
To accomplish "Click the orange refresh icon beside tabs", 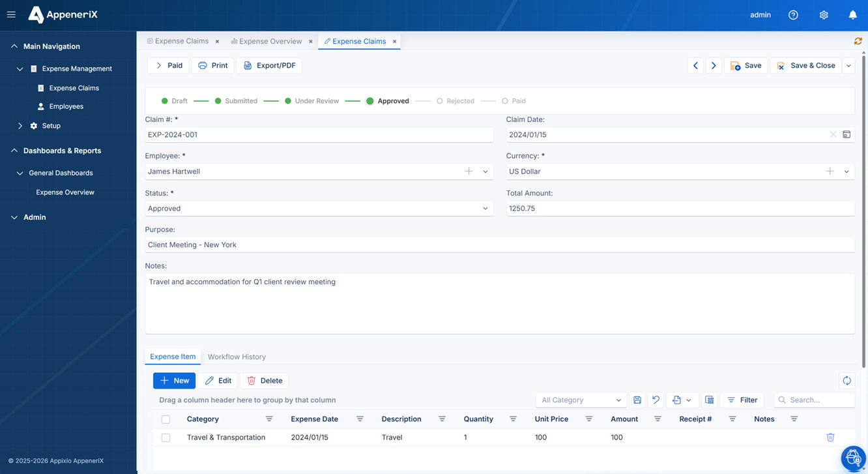I will click(x=858, y=41).
